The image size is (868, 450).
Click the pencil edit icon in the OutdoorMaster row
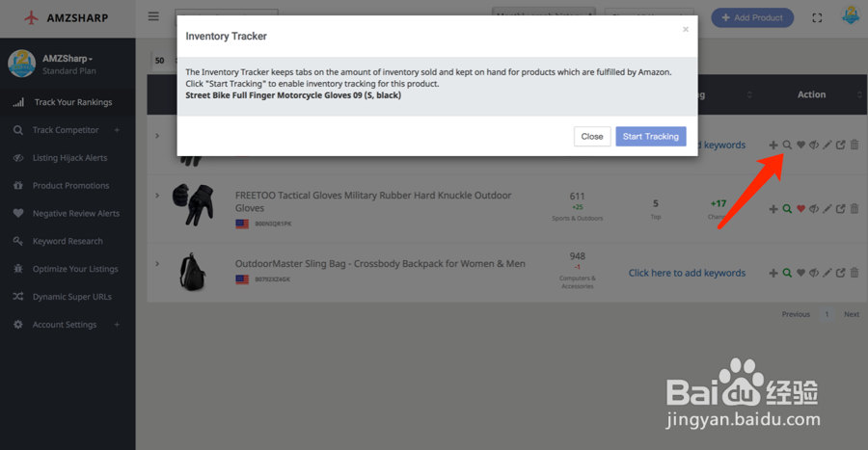[x=827, y=273]
